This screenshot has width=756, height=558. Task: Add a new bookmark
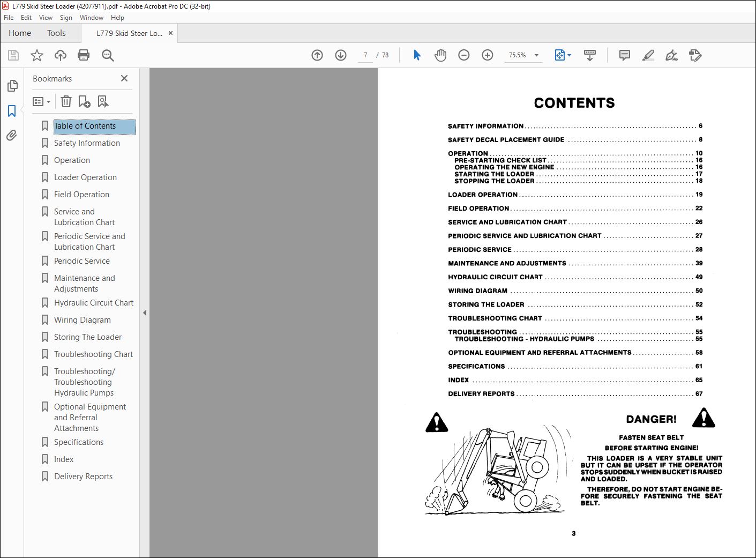[x=84, y=101]
